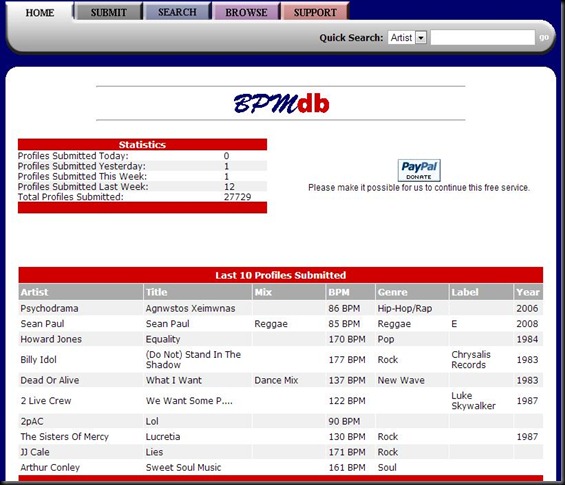Screen dimensions: 565x485
Task: Click title Equality
Action: [163, 339]
